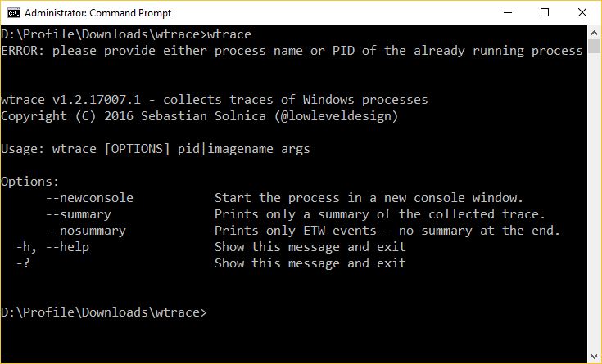Click the --nosummary option text
The height and width of the screenshot is (364, 602).
pos(86,231)
